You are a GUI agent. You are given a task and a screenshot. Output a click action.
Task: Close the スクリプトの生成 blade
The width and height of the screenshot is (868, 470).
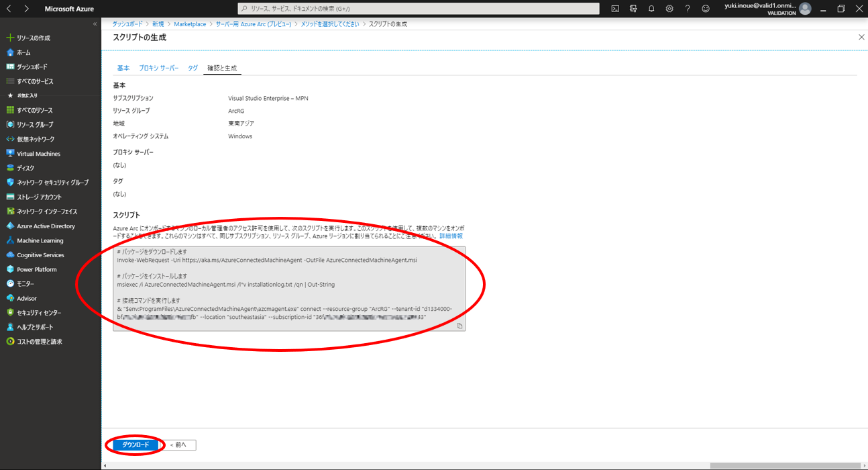click(862, 38)
